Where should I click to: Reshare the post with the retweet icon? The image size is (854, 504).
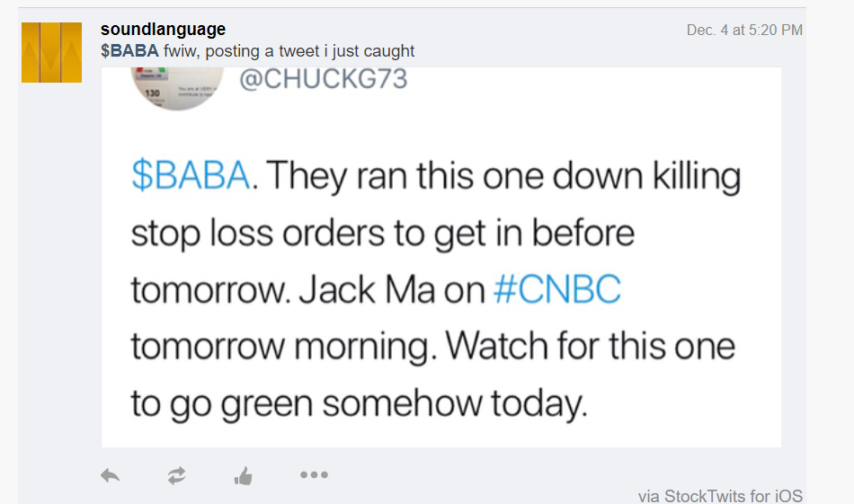pyautogui.click(x=176, y=476)
